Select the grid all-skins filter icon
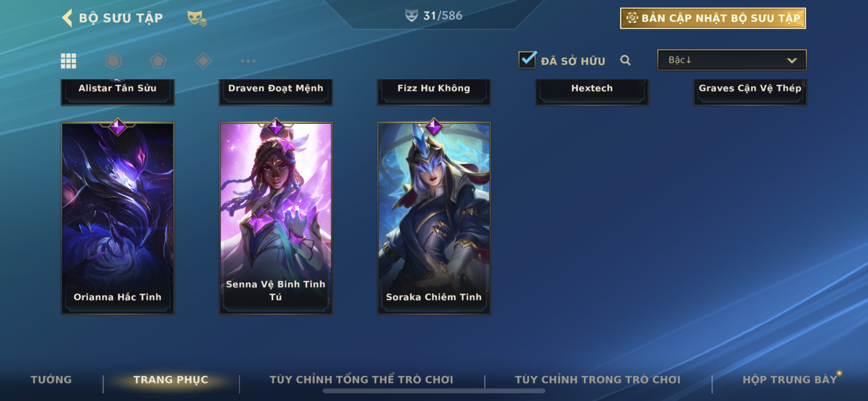 pos(68,61)
